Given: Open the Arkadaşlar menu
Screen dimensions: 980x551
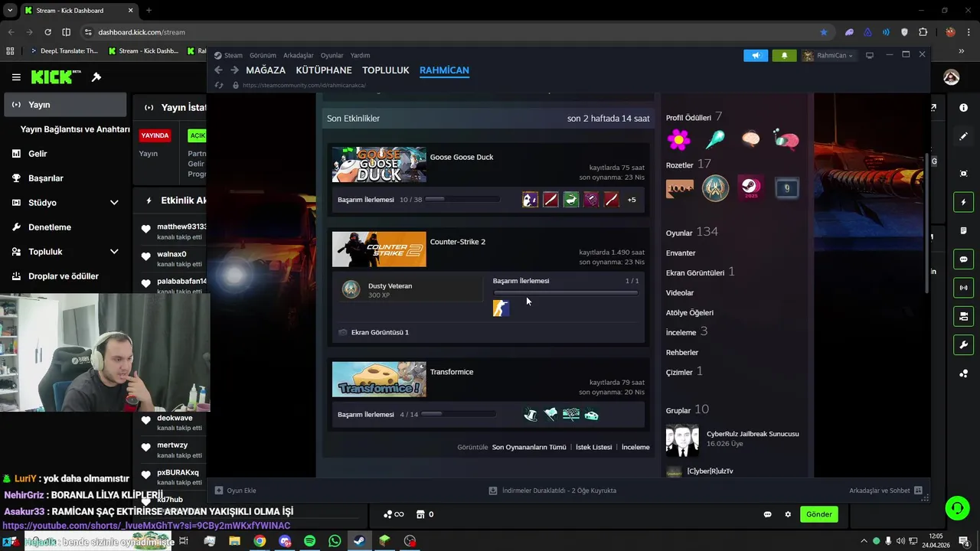Looking at the screenshot, I should pos(299,55).
